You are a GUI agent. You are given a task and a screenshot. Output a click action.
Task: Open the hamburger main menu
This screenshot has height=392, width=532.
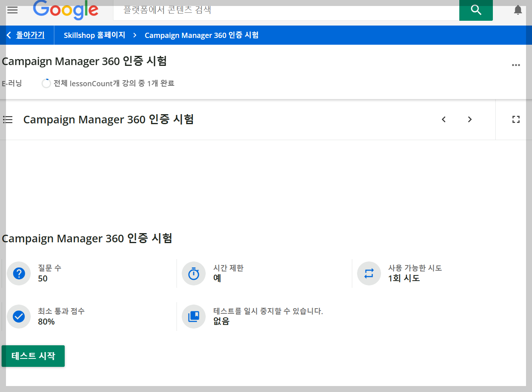pyautogui.click(x=12, y=10)
